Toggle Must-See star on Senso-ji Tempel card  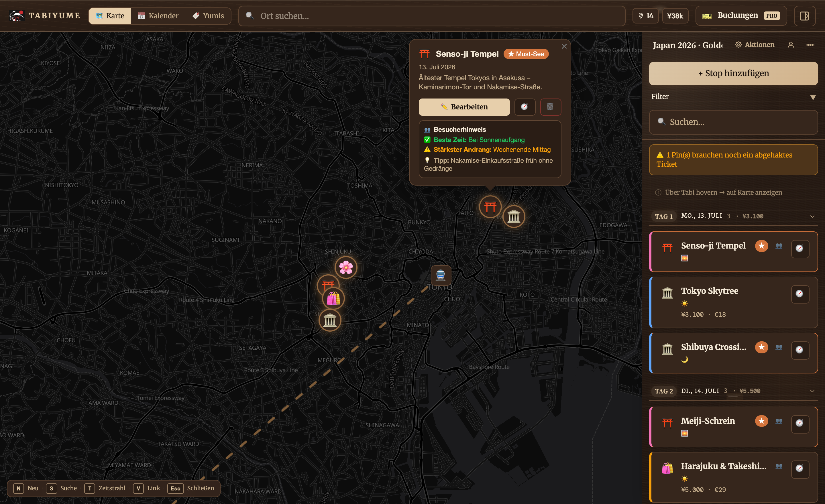[x=761, y=246]
